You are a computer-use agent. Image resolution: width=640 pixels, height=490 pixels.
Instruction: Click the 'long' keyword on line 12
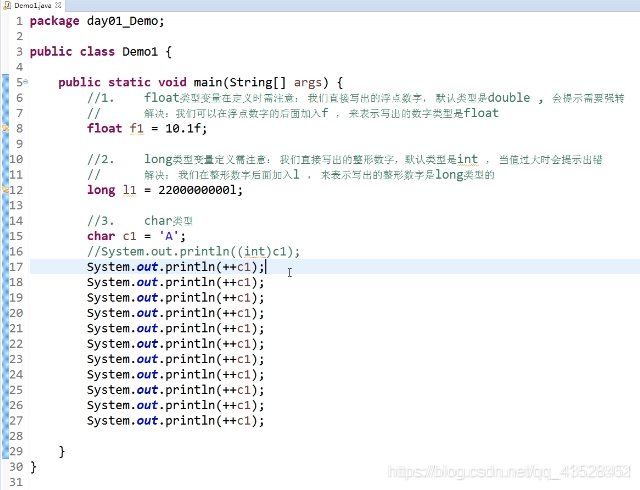[101, 190]
